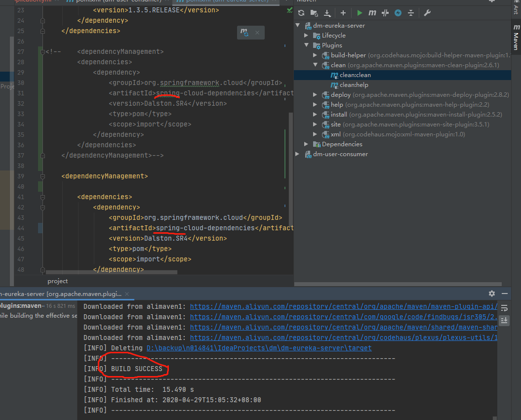Collapse fold marker at line 27 comment
Viewport: 521px width, 420px height.
coord(42,52)
